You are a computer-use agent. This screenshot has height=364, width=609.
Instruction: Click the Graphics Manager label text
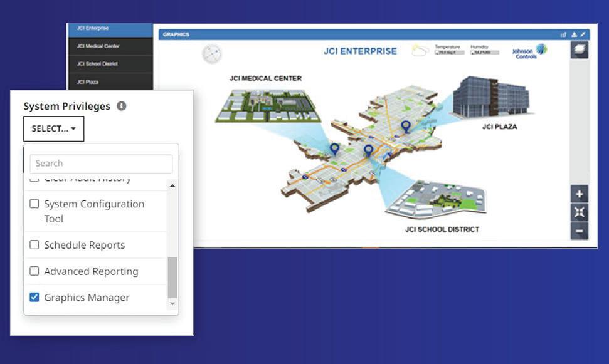click(87, 297)
